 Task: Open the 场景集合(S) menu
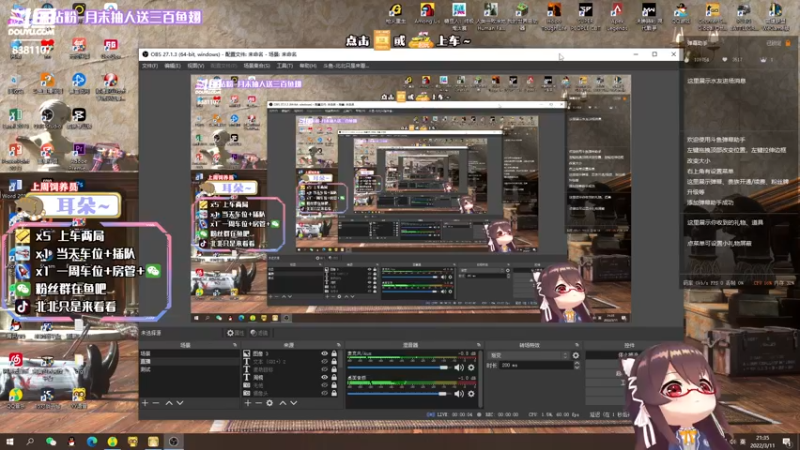tap(256, 66)
